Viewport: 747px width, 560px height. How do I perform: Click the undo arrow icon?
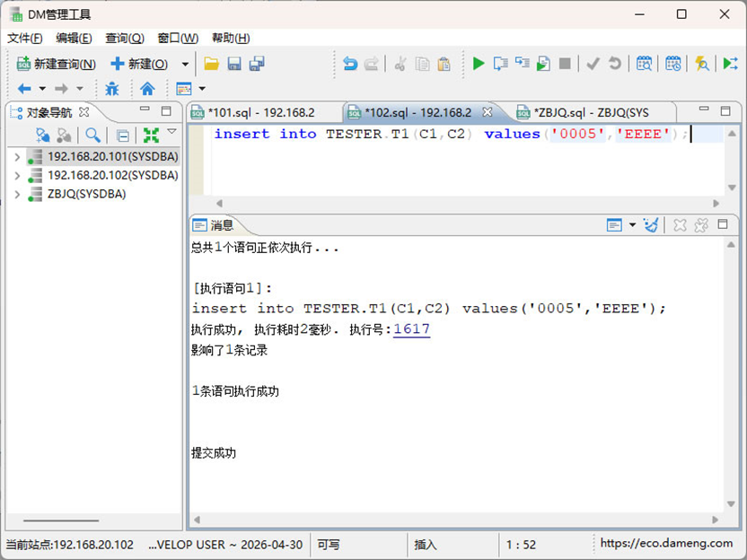point(349,64)
